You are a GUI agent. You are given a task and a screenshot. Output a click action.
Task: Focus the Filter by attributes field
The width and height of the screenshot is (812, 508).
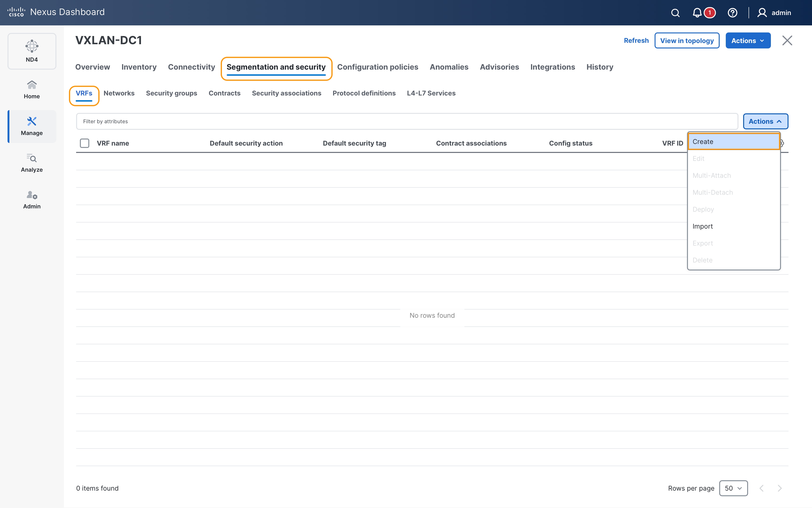(x=407, y=121)
